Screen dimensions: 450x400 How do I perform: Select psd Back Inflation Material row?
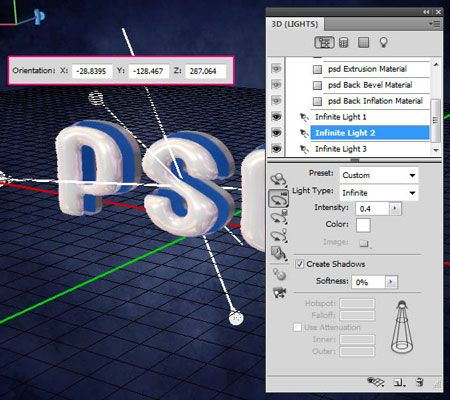(x=376, y=101)
